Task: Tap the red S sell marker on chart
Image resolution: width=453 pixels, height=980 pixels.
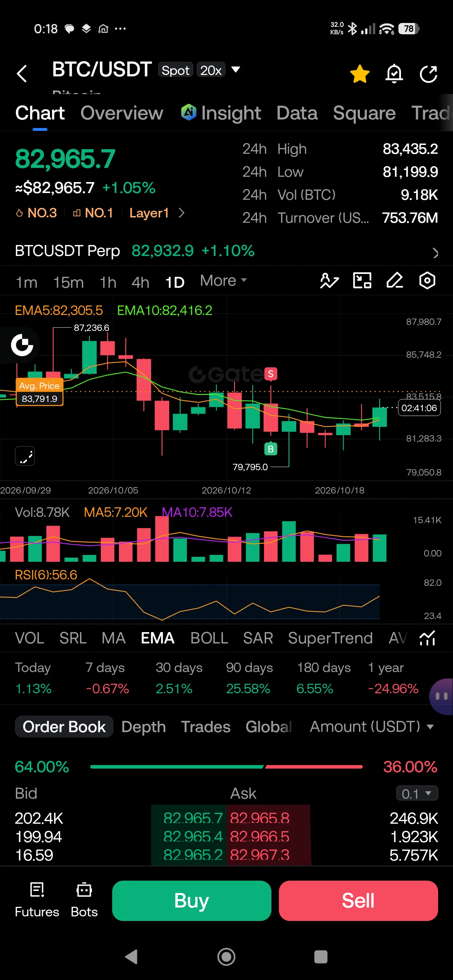Action: tap(271, 374)
